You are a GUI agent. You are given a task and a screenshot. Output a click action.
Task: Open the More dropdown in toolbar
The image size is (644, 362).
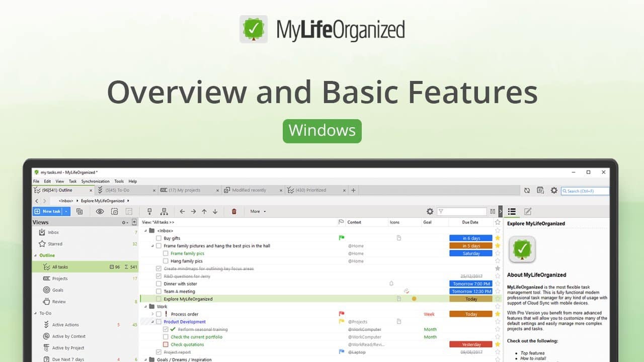coord(258,212)
